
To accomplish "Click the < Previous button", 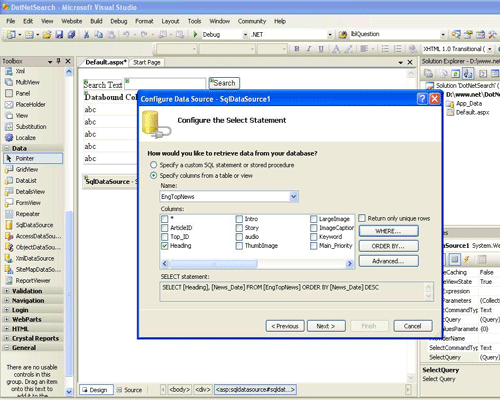I will point(285,326).
